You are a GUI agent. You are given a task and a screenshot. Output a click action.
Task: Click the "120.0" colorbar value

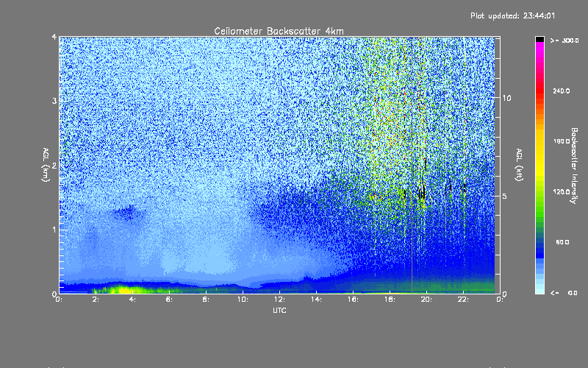coord(562,191)
